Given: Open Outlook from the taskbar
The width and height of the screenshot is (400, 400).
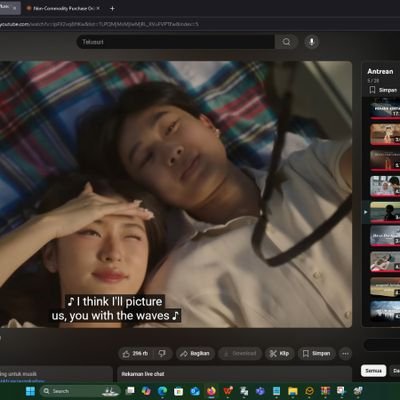Looking at the screenshot, I should click(x=195, y=391).
